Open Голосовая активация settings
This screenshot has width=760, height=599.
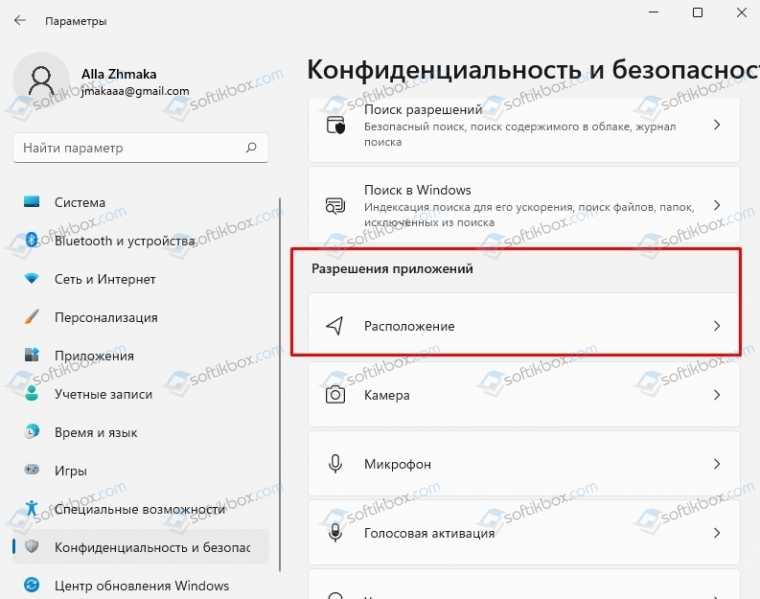pyautogui.click(x=524, y=533)
